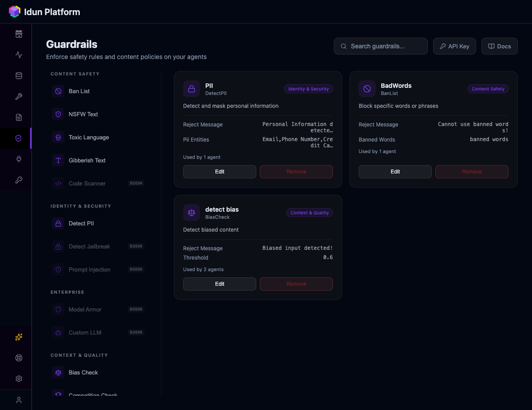Screen dimensions: 532x410
Task: Select Gibberish Text guardrail type
Action: [98, 161]
